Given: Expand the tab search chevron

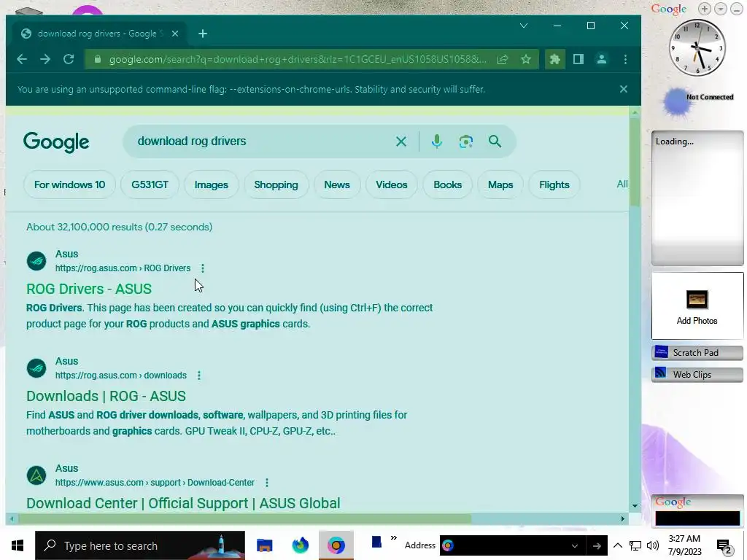Looking at the screenshot, I should click(x=524, y=26).
